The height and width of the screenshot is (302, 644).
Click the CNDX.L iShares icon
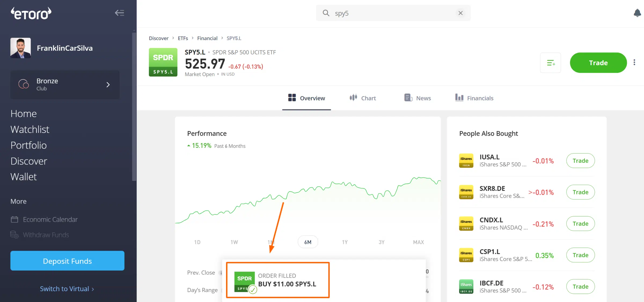click(x=466, y=223)
